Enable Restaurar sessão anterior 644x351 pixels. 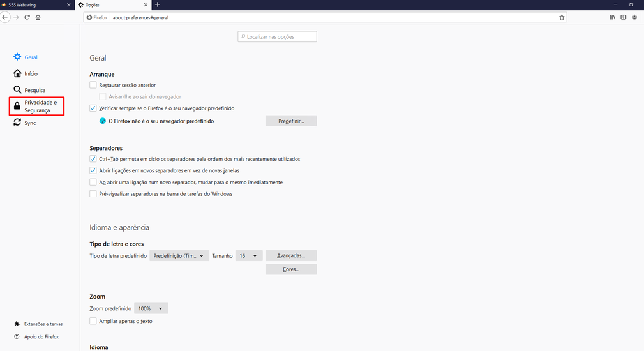click(93, 85)
